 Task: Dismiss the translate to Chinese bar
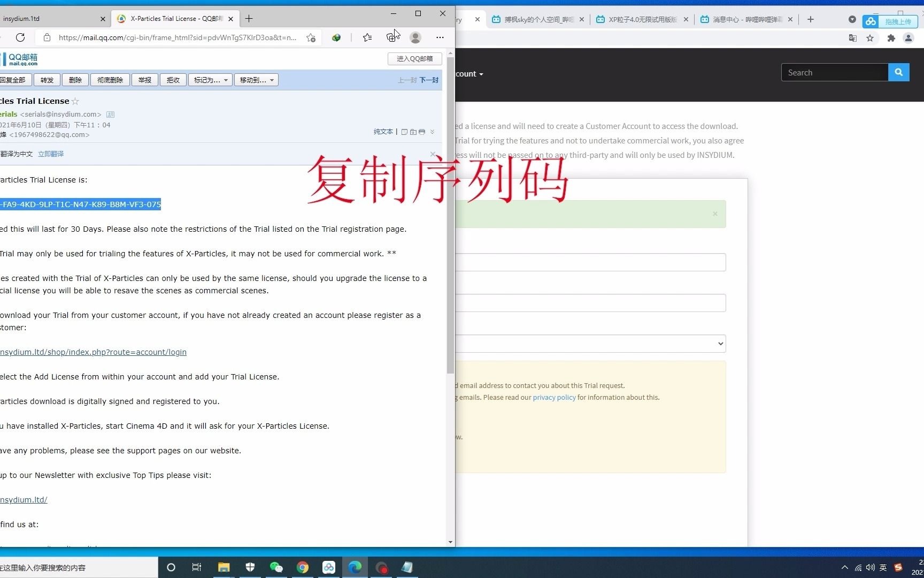pyautogui.click(x=433, y=154)
